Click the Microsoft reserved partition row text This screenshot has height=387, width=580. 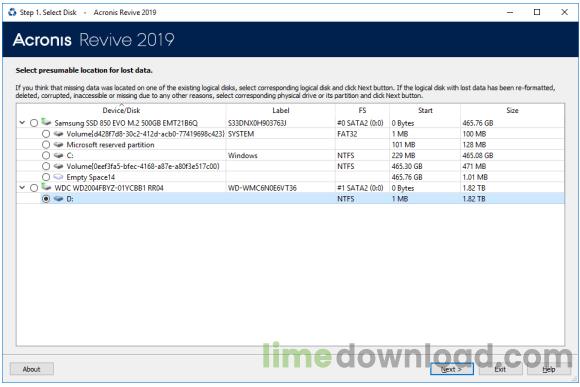point(110,145)
